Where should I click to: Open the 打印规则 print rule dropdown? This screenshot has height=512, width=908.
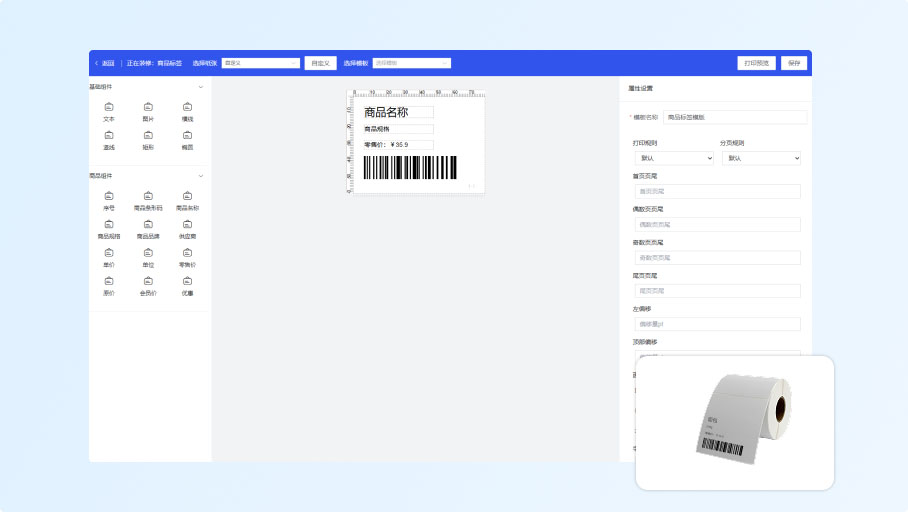(673, 158)
